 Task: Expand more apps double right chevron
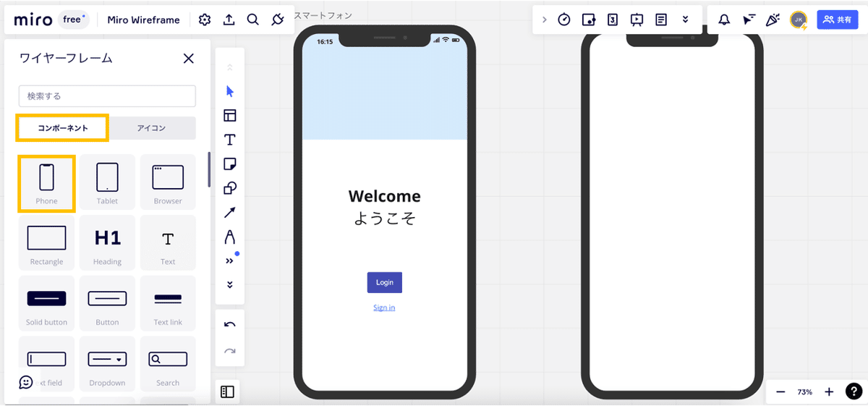coord(230,261)
